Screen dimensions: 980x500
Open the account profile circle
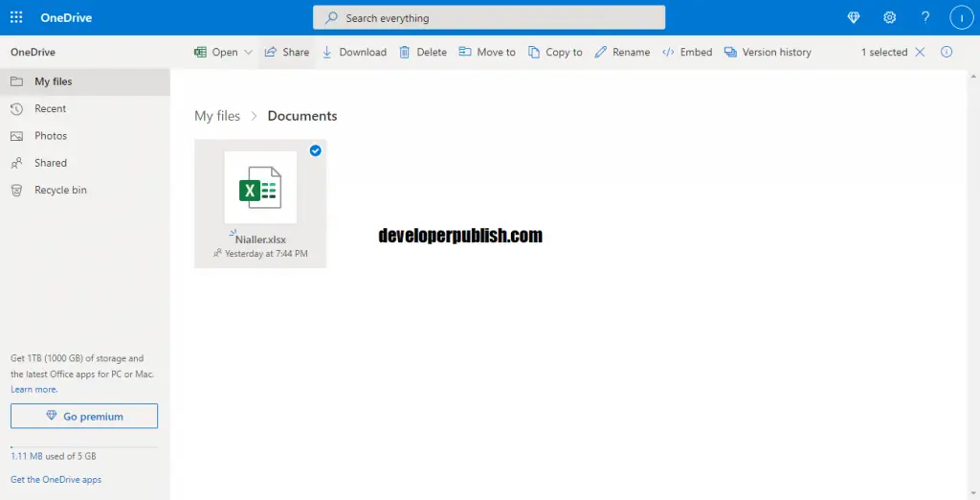(x=961, y=17)
